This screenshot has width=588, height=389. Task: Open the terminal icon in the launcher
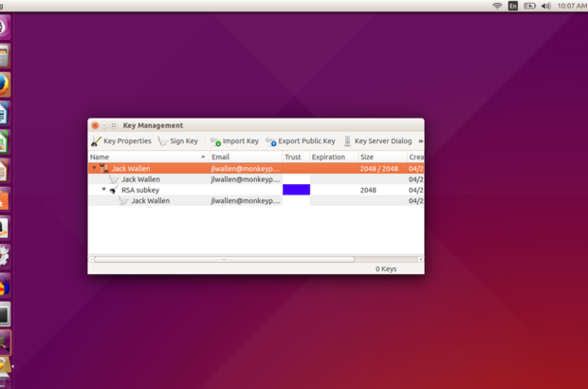click(4, 315)
